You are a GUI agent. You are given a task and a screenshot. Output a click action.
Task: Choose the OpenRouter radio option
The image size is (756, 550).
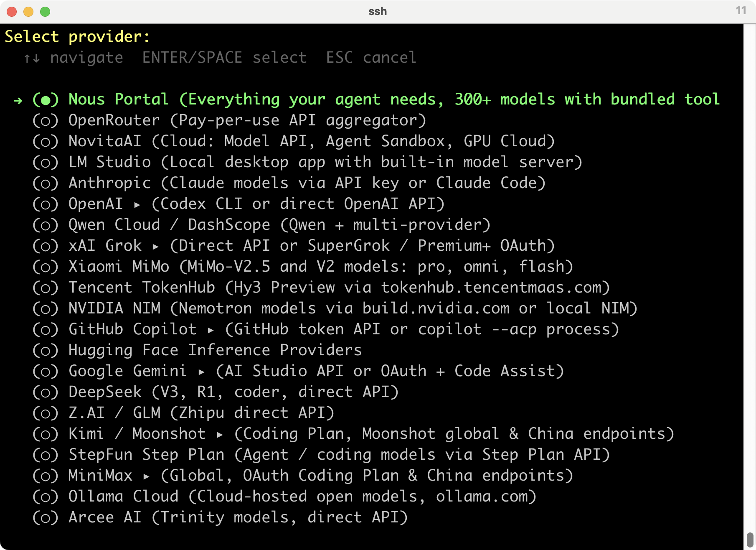coord(46,120)
